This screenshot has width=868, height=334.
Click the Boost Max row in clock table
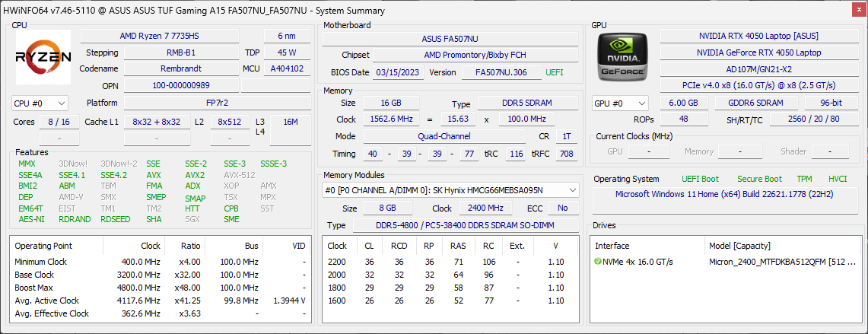tap(160, 288)
